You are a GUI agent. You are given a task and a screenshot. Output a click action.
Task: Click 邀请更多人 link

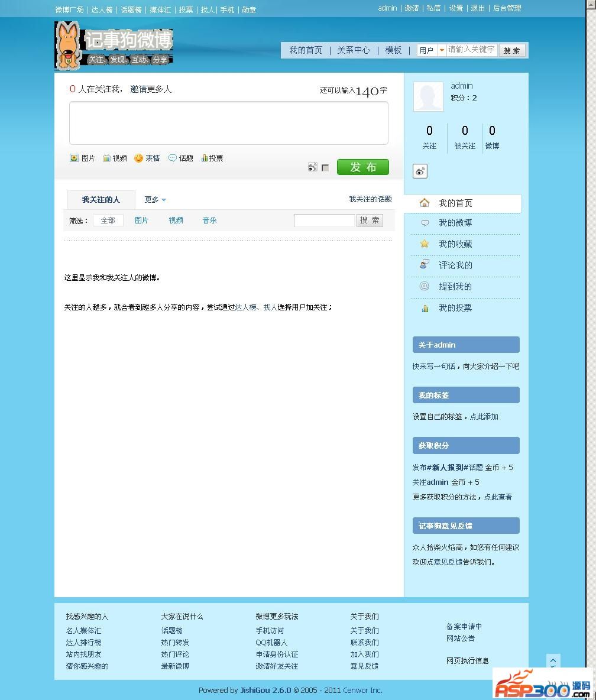(x=151, y=89)
